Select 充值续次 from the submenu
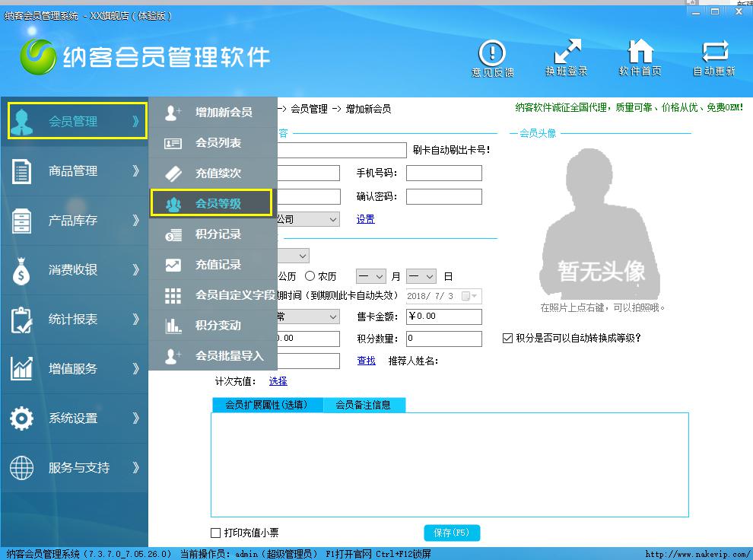 coord(213,173)
